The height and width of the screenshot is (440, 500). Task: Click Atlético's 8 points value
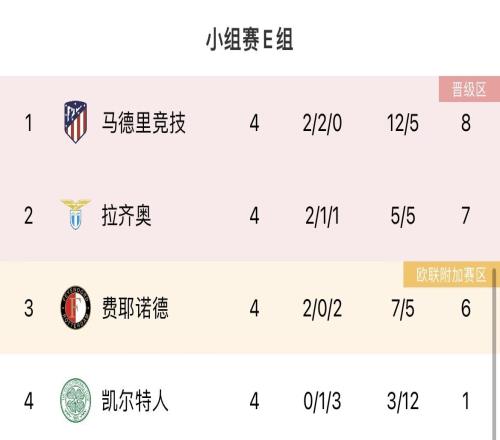coord(466,123)
